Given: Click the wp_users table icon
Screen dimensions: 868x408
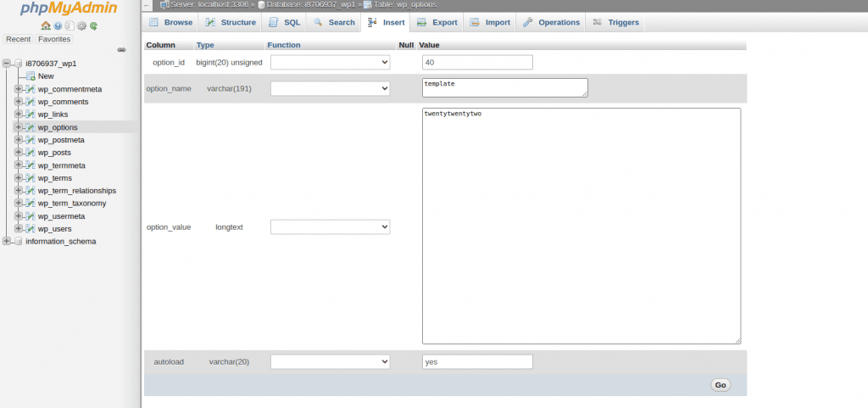Looking at the screenshot, I should pyautogui.click(x=31, y=229).
